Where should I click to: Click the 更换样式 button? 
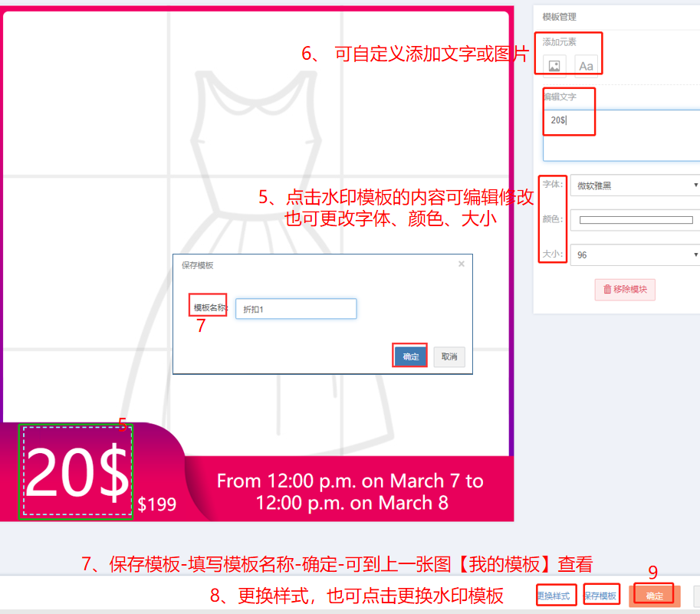pyautogui.click(x=553, y=596)
